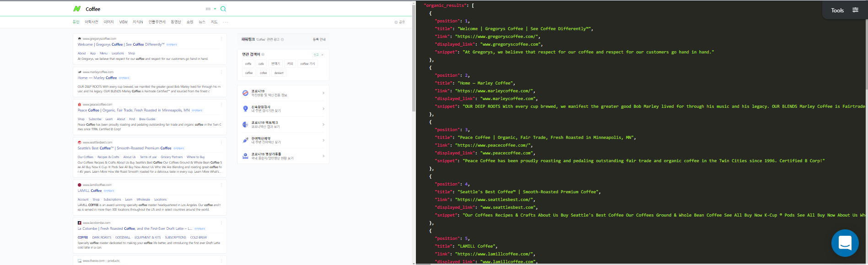Expand the dropdown arrow beside keyboard icon
868x265 pixels.
point(215,9)
